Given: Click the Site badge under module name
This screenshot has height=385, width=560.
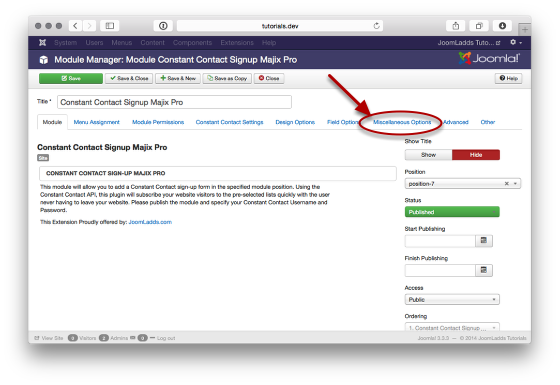Looking at the screenshot, I should [x=43, y=158].
